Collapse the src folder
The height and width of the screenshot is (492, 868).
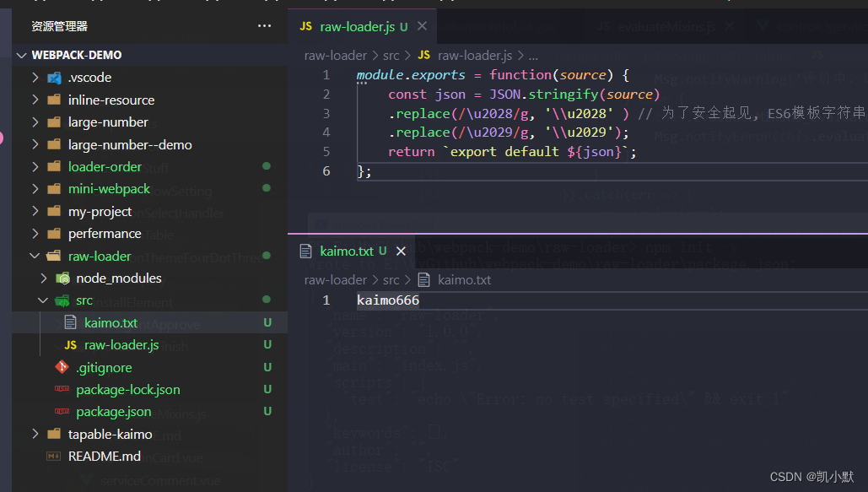(x=41, y=300)
